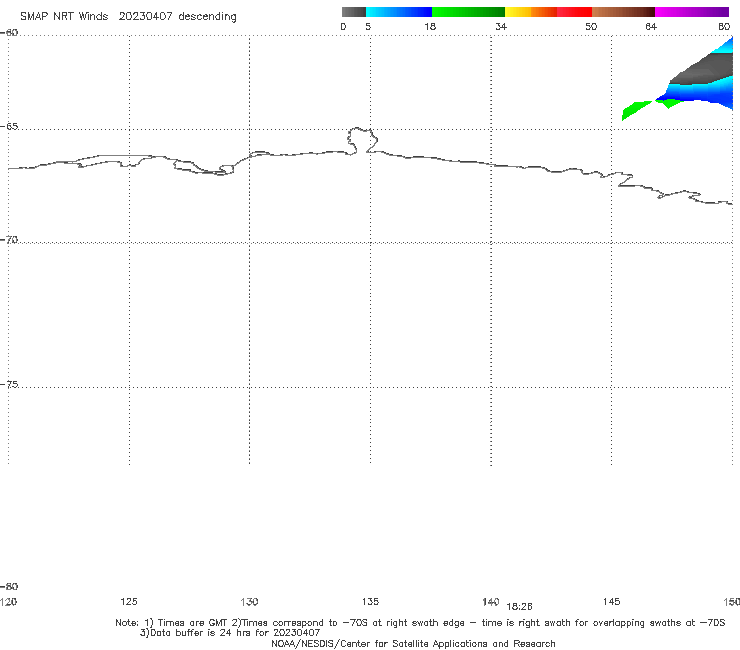Click the coastline bulge near 135 longitude
Viewport: 740px width, 650px height.
tap(362, 140)
